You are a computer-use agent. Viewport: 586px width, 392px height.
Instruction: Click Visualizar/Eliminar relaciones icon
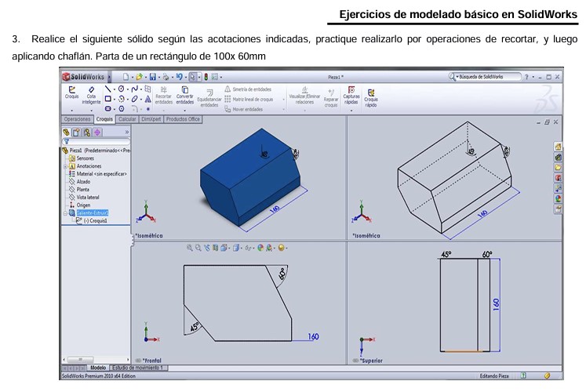pos(304,90)
